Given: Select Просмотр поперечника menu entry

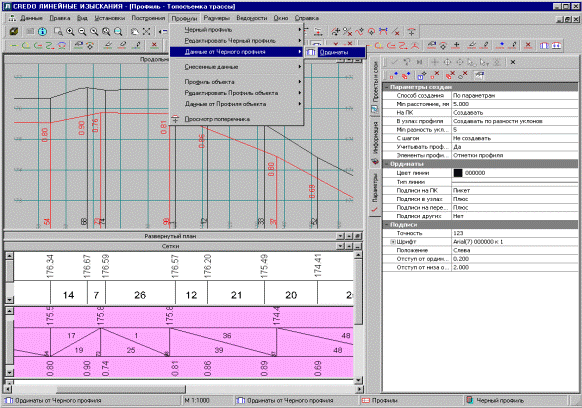Looking at the screenshot, I should click(236, 119).
